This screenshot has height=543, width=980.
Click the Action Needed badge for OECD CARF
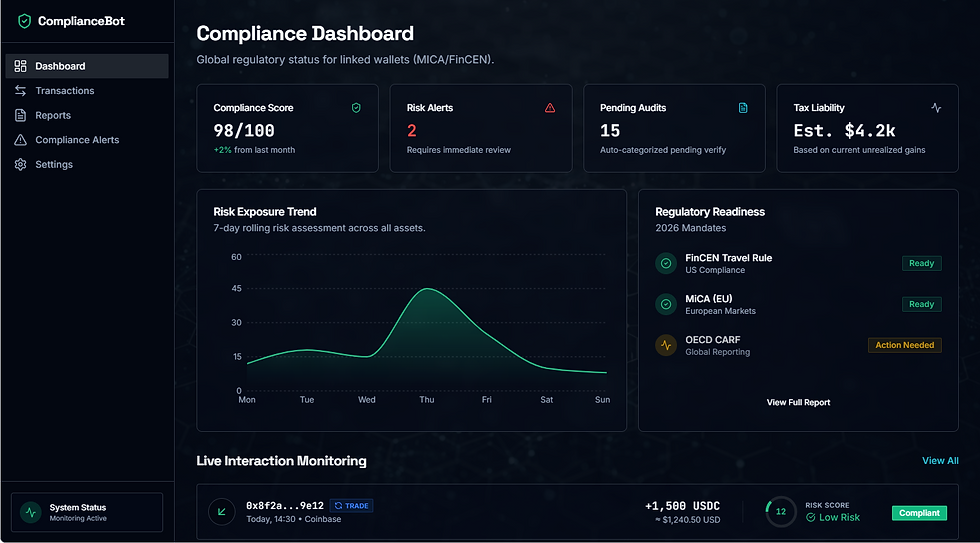click(x=904, y=345)
